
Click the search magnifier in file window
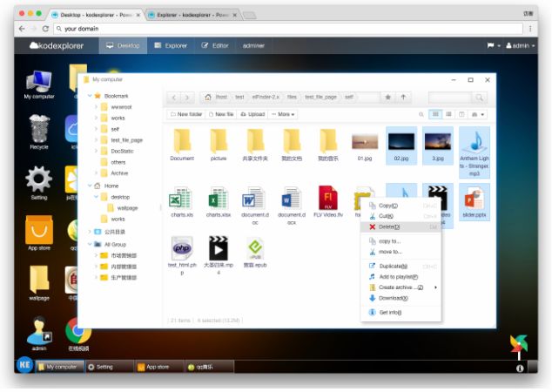point(479,98)
